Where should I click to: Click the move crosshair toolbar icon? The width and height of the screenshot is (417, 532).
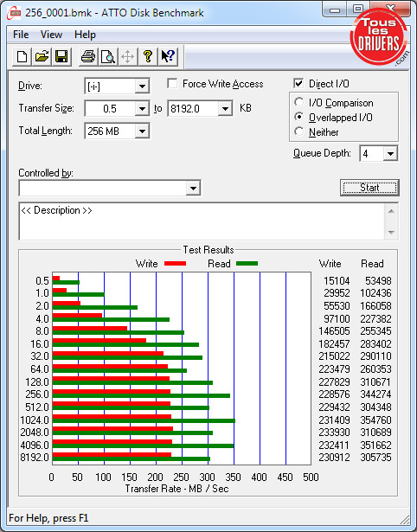pyautogui.click(x=127, y=56)
